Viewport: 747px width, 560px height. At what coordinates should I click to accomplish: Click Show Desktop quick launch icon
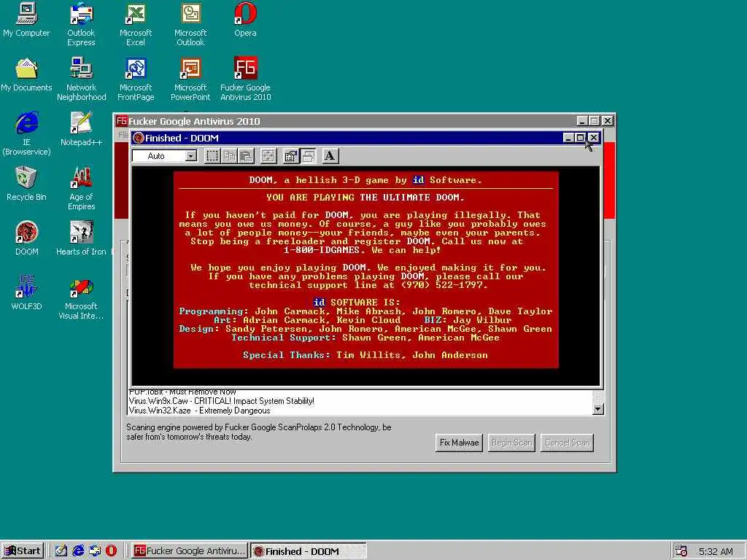coord(61,551)
